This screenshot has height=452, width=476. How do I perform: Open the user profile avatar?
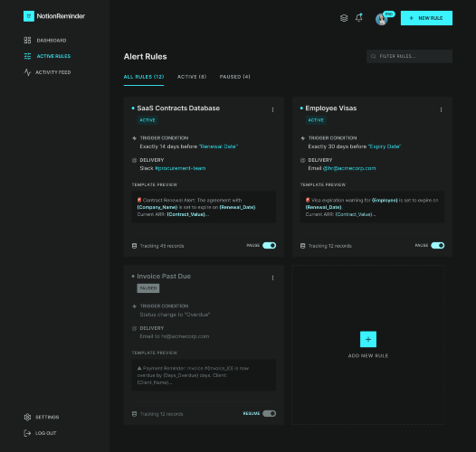click(381, 19)
